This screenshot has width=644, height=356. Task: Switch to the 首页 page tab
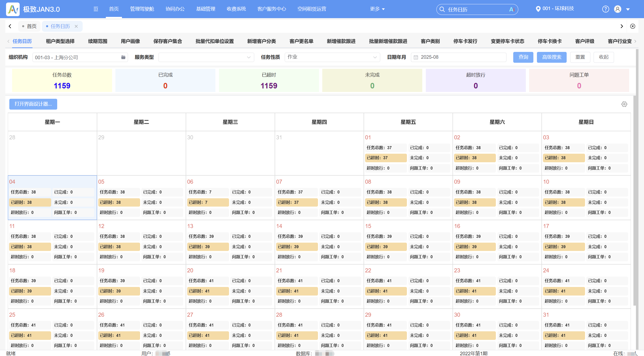point(29,26)
